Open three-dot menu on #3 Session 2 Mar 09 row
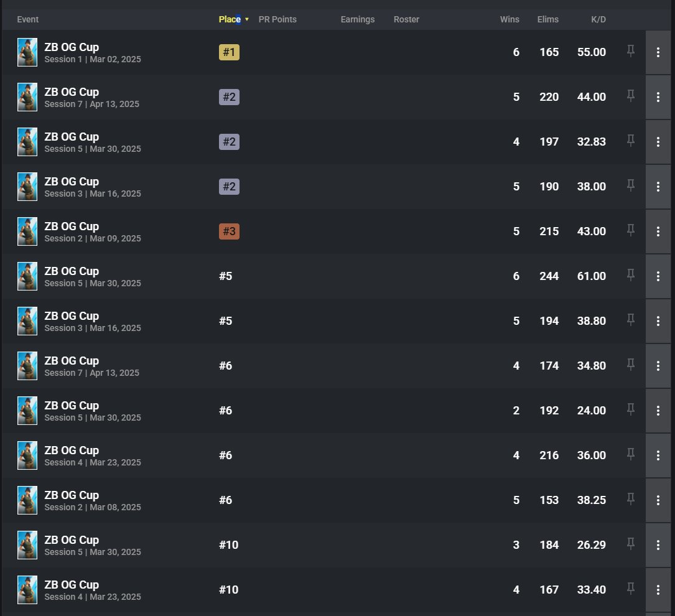Screen dimensions: 675x616 pos(658,231)
